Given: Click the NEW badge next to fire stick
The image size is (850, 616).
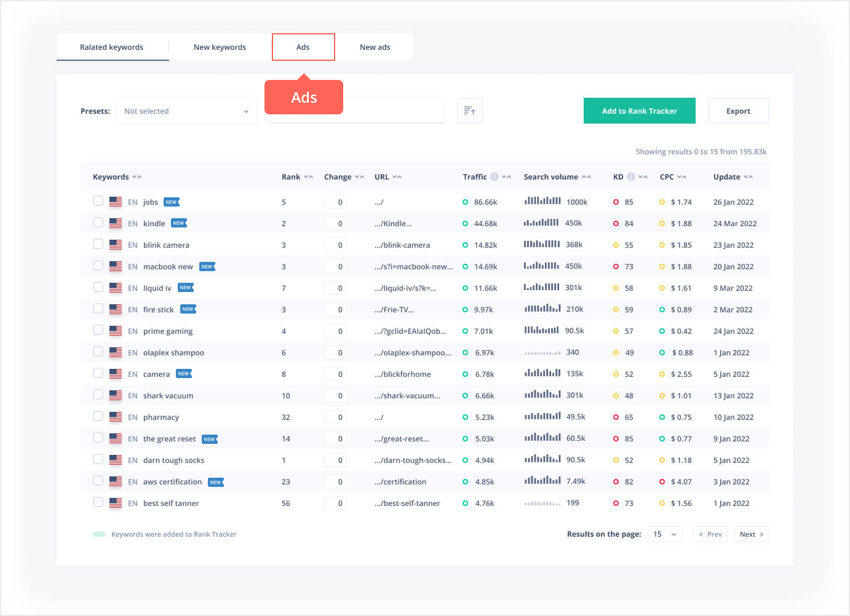Looking at the screenshot, I should pos(188,309).
